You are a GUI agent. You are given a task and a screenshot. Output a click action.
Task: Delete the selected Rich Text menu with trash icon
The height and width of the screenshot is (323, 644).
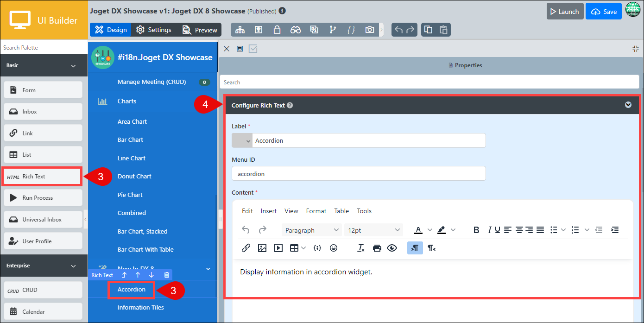[167, 275]
